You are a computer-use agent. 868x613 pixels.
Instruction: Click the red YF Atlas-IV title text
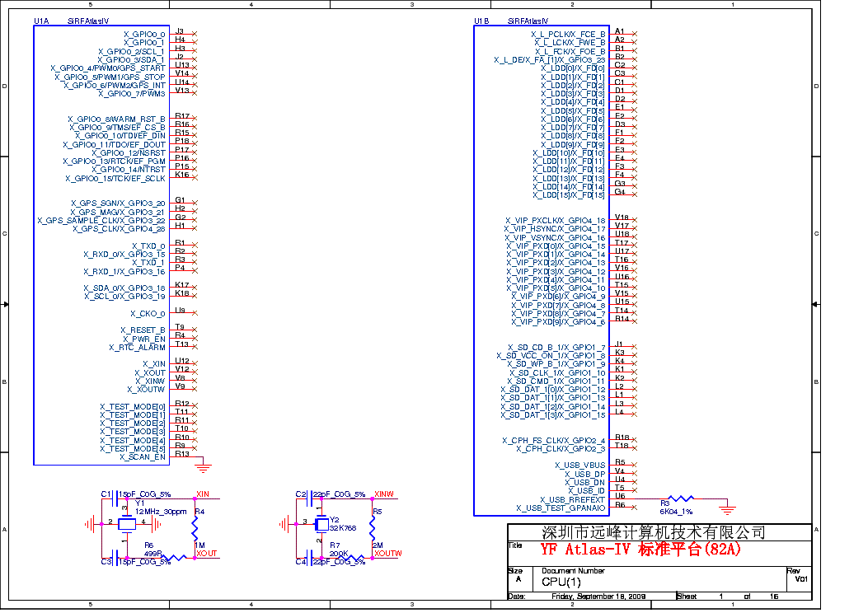640,550
